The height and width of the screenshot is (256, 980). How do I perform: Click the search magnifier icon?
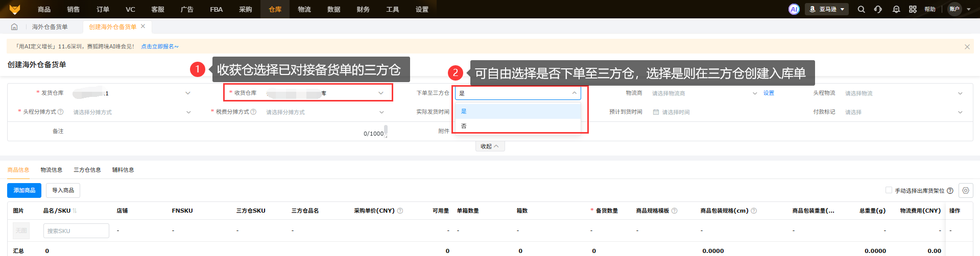(861, 9)
